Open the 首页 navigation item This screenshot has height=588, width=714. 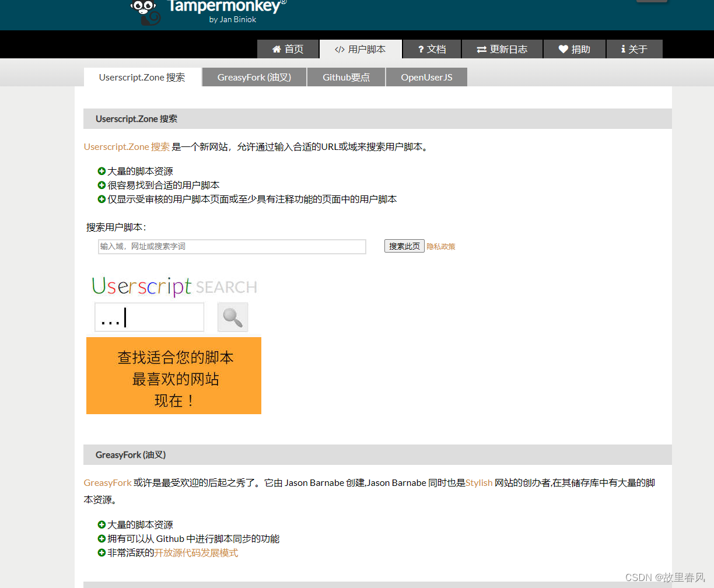tap(288, 49)
